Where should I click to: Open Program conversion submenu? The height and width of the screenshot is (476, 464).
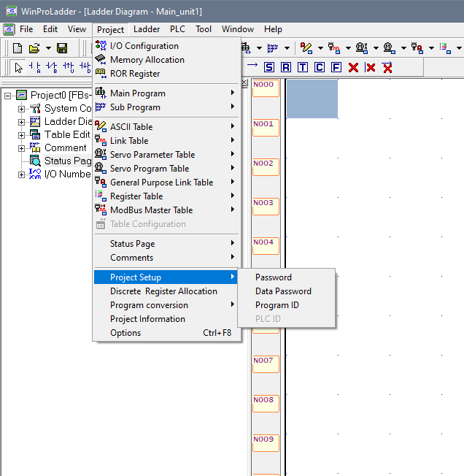pos(166,305)
